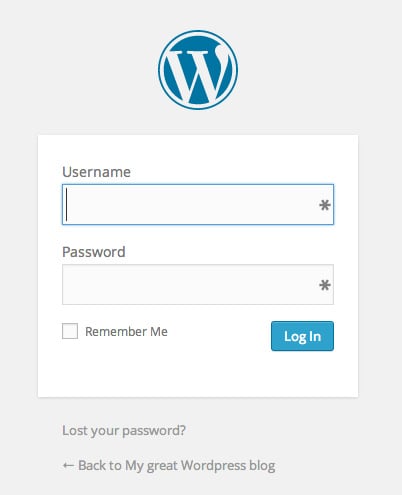Screen dimensions: 402x495
Task: Click the word "blog" in the back link
Action: (x=262, y=466)
